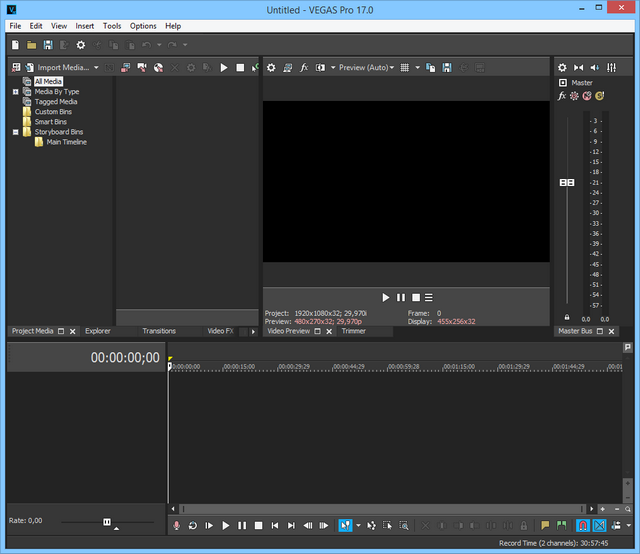The image size is (640, 554).
Task: Click the Save project icon in main toolbar
Action: pos(48,45)
